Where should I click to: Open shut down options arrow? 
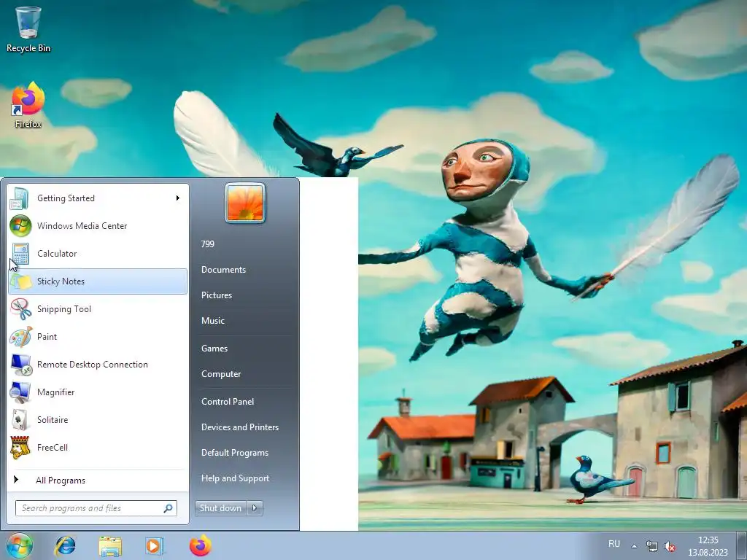255,508
